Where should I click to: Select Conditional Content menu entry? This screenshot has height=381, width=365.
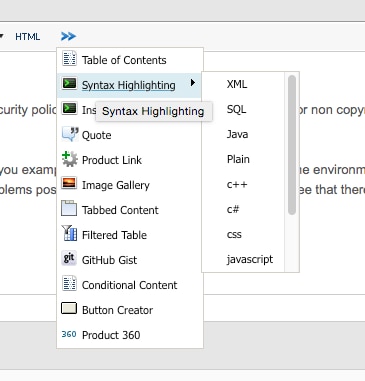130,285
